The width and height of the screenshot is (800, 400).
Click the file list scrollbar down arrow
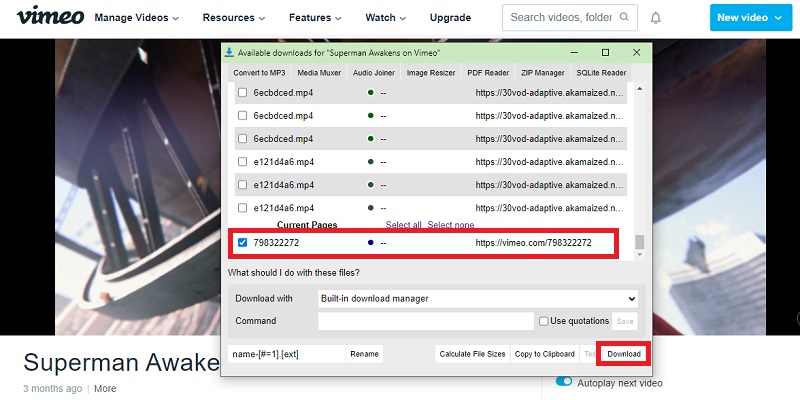(x=639, y=254)
